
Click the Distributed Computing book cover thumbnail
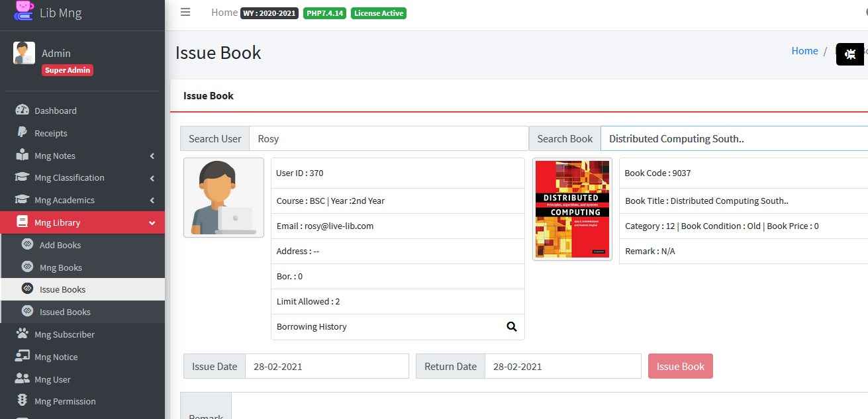click(571, 209)
